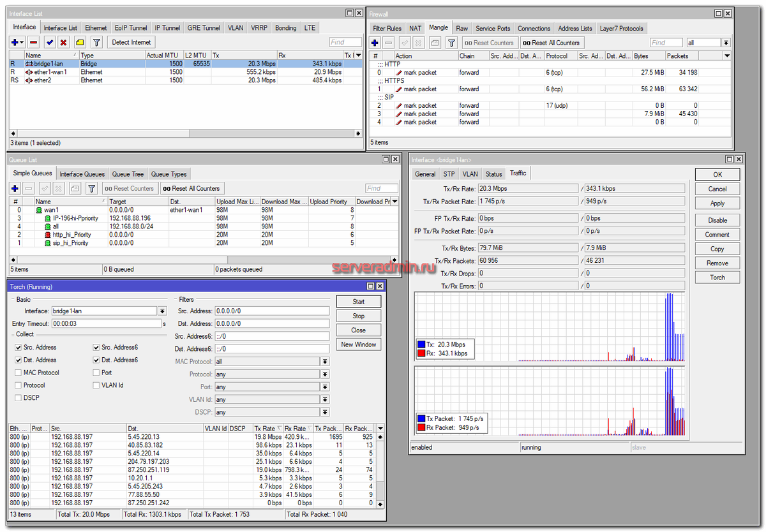Click Torch button in bridge1-lan interface window
766x532 pixels.
click(717, 277)
